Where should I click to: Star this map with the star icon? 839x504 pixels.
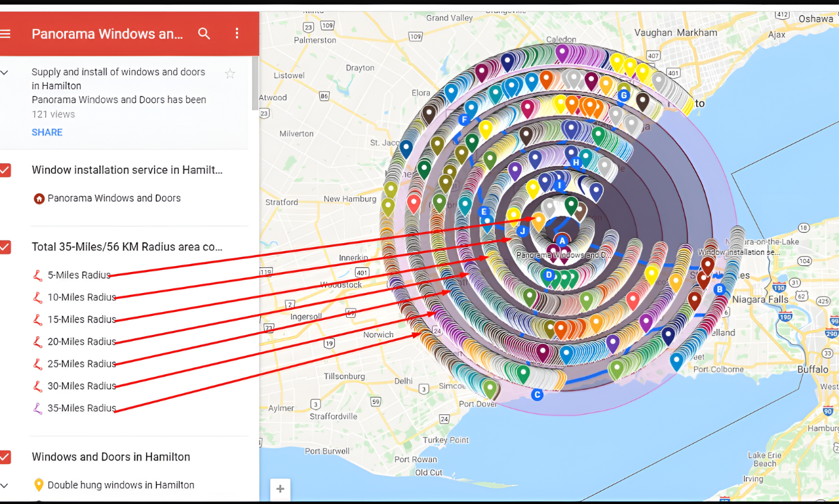click(230, 74)
